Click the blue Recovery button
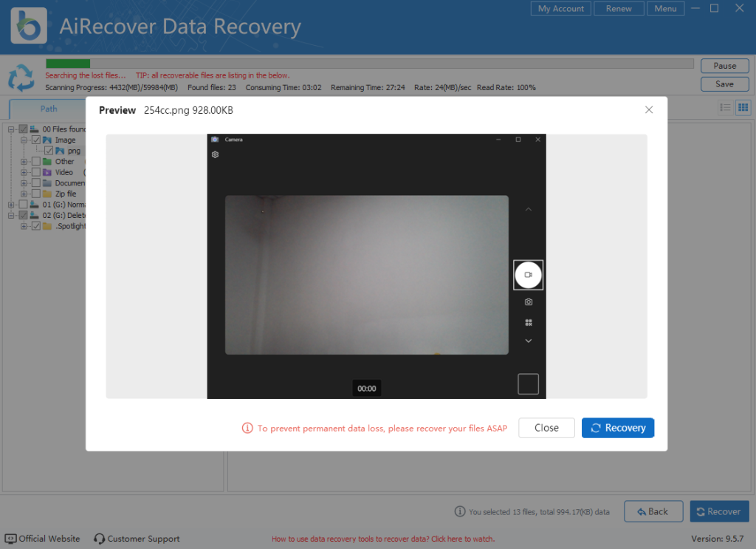 [618, 428]
